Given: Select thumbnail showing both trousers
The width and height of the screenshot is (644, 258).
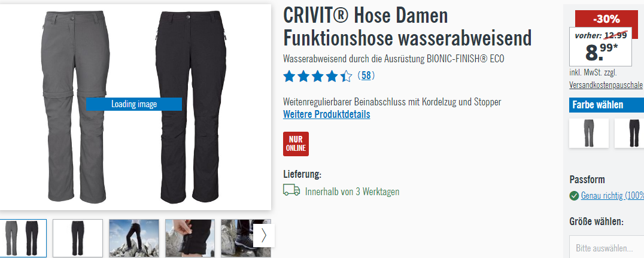Looking at the screenshot, I should pyautogui.click(x=23, y=238).
